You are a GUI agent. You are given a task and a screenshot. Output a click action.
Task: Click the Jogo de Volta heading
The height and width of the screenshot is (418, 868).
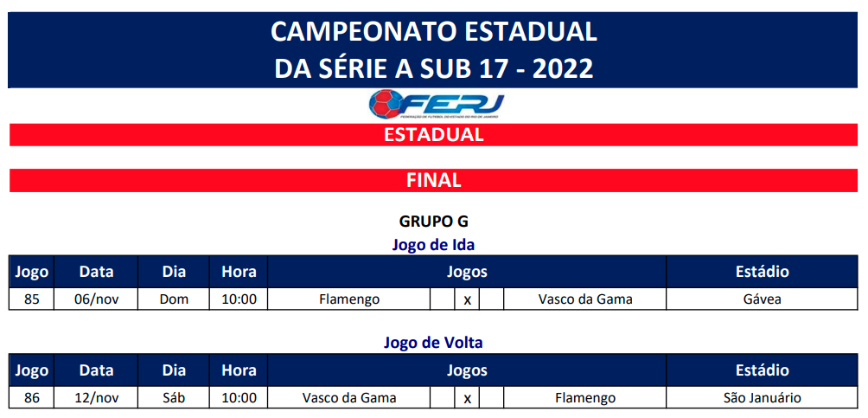[x=434, y=343]
